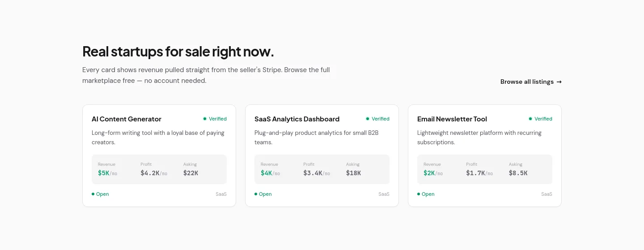
Task: Select the $3.4K/mo profit value
Action: (317, 173)
